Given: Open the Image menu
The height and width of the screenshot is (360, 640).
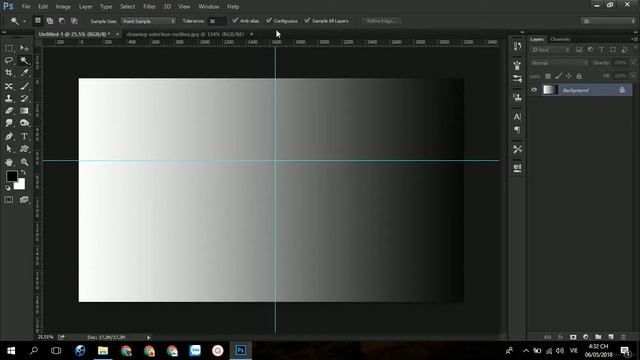Looking at the screenshot, I should 63,7.
